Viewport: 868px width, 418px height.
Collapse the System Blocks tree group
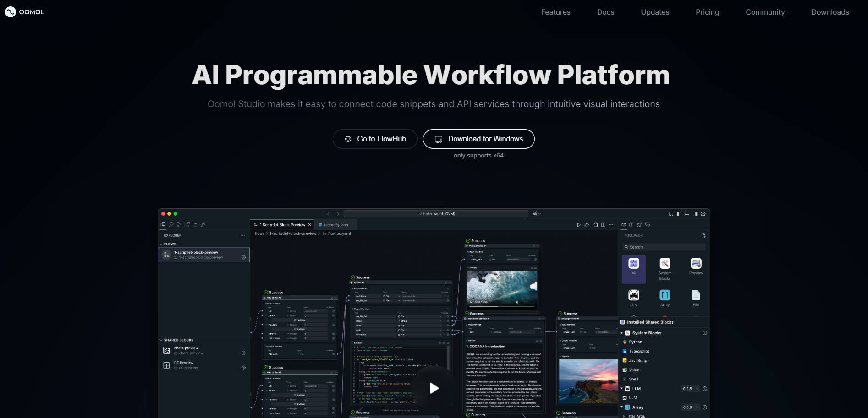621,333
